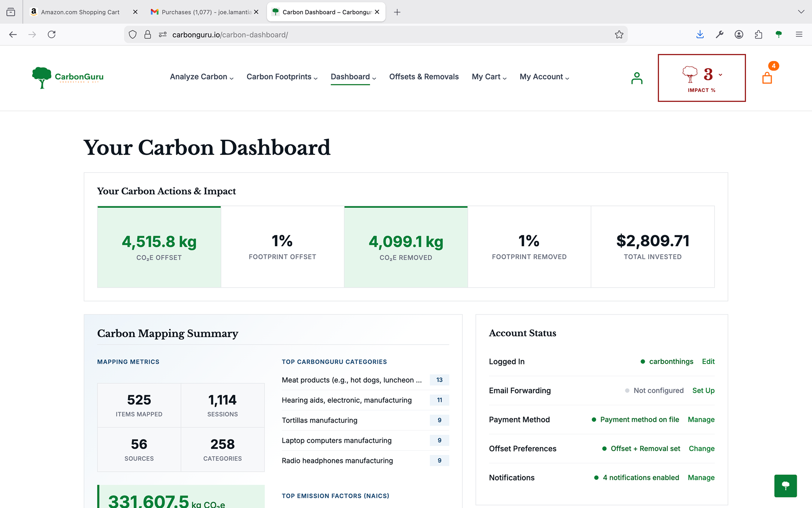Screen dimensions: 812x508
Task: Manage the payment method on file
Action: pyautogui.click(x=701, y=419)
